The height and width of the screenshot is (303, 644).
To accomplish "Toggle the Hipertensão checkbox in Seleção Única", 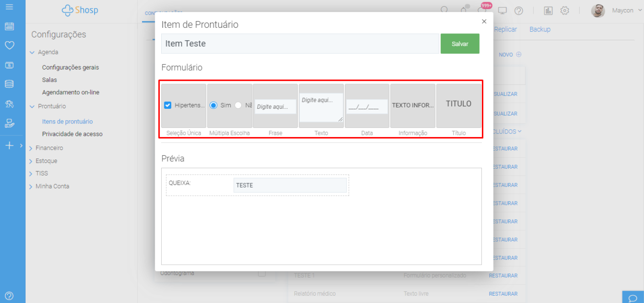I will click(168, 106).
